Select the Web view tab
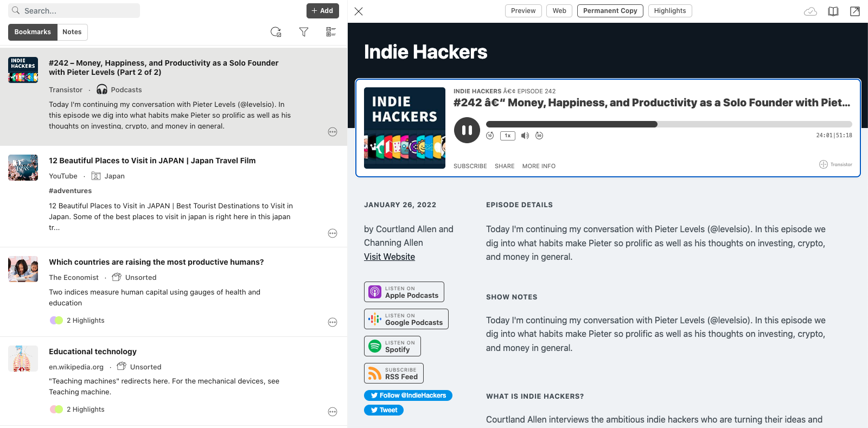Image resolution: width=868 pixels, height=428 pixels. (x=559, y=11)
